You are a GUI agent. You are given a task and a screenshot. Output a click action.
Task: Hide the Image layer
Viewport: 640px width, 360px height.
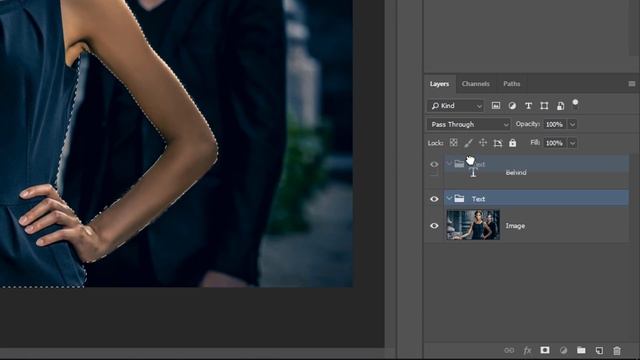pos(434,226)
